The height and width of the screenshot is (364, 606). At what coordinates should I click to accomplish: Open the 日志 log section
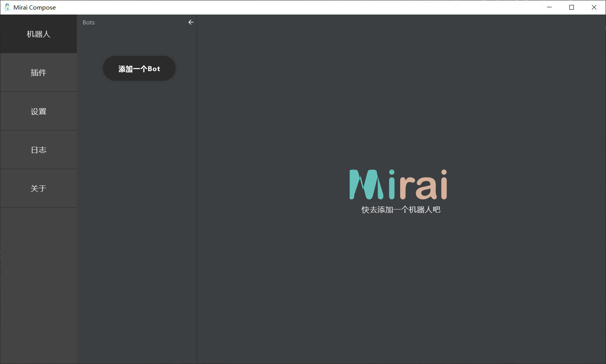click(38, 150)
